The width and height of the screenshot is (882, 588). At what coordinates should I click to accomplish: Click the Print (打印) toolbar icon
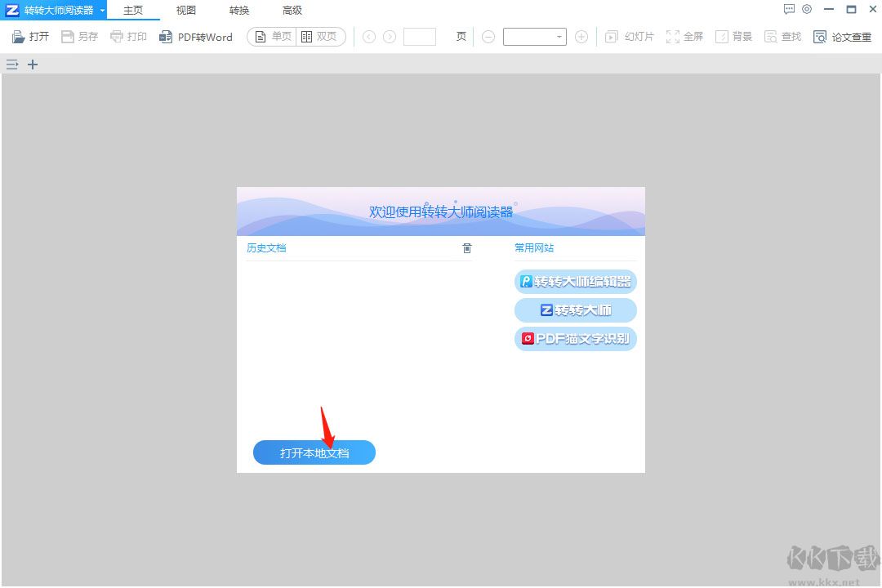point(117,37)
